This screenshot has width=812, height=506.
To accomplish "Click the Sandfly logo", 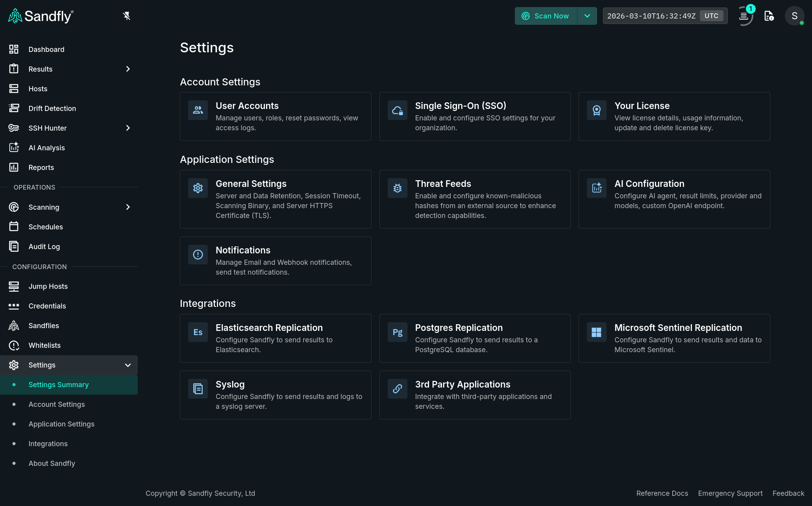I will point(41,16).
